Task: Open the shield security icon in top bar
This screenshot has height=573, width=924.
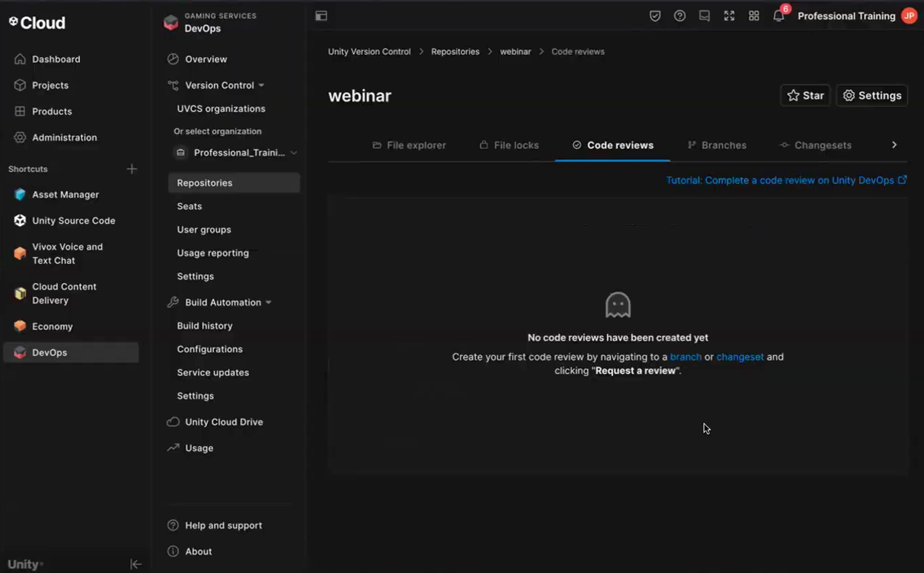Action: click(x=655, y=16)
